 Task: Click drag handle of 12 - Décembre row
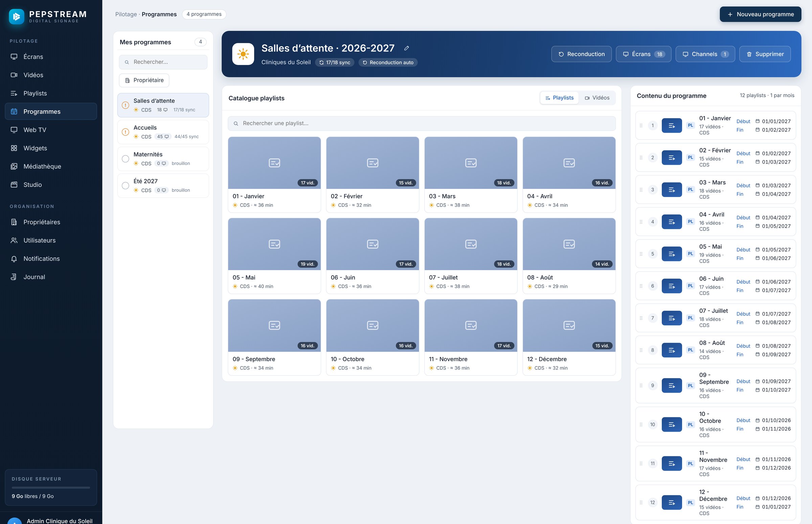click(x=641, y=503)
